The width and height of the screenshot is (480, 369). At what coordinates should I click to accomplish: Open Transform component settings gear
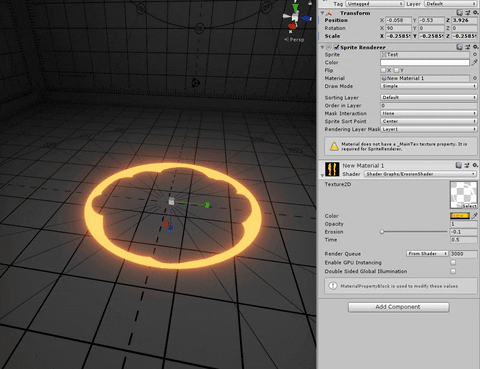tap(476, 13)
